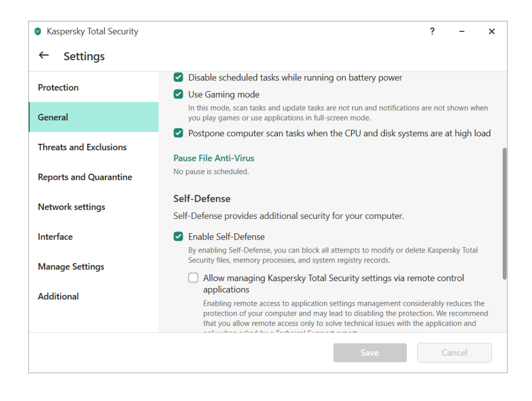Check Allow managing settings via remote control
The width and height of the screenshot is (532, 401).
[194, 278]
